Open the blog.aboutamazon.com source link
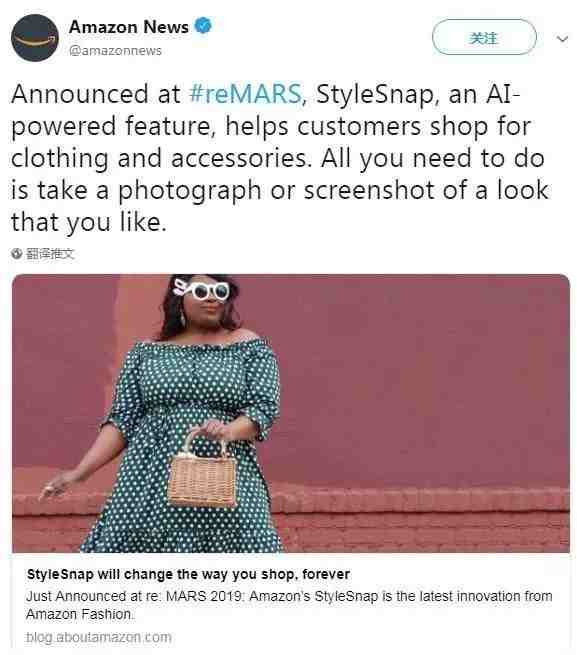The height and width of the screenshot is (655, 577). [99, 637]
